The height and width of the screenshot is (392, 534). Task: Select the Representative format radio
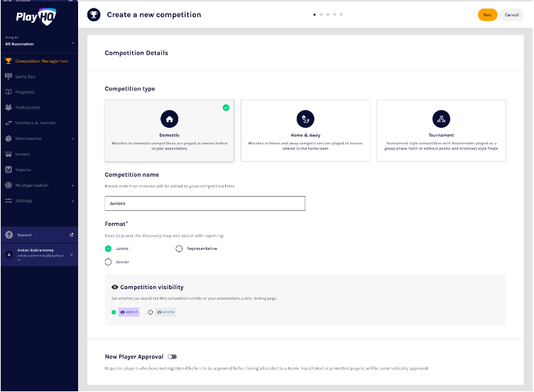point(179,249)
